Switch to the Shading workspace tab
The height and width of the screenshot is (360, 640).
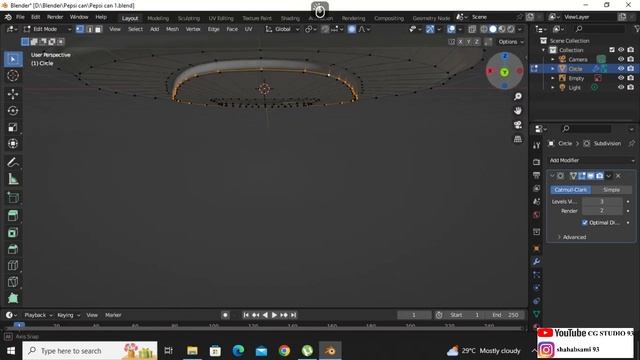[290, 18]
